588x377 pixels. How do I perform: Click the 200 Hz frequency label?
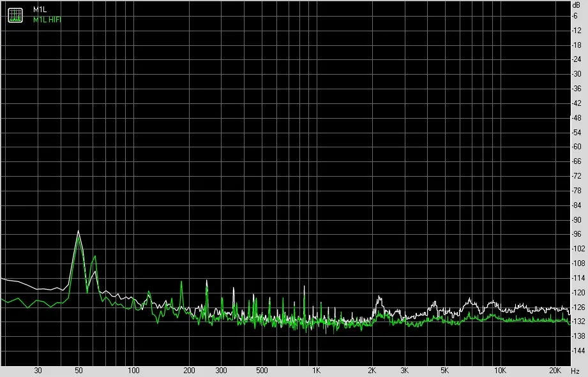[x=189, y=371]
